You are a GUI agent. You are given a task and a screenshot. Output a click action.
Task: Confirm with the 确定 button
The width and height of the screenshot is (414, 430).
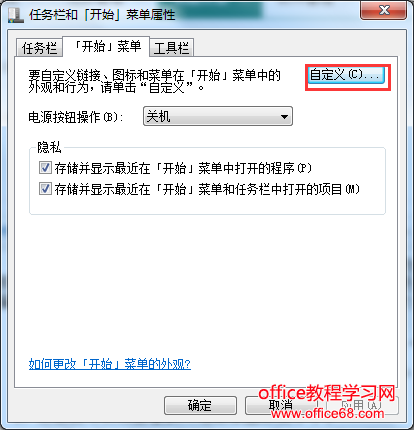click(200, 405)
